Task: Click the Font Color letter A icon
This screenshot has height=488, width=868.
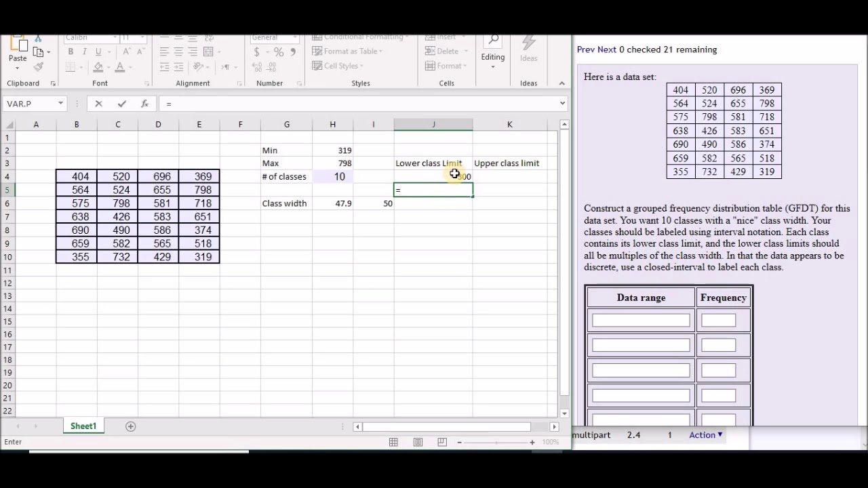Action: [120, 66]
